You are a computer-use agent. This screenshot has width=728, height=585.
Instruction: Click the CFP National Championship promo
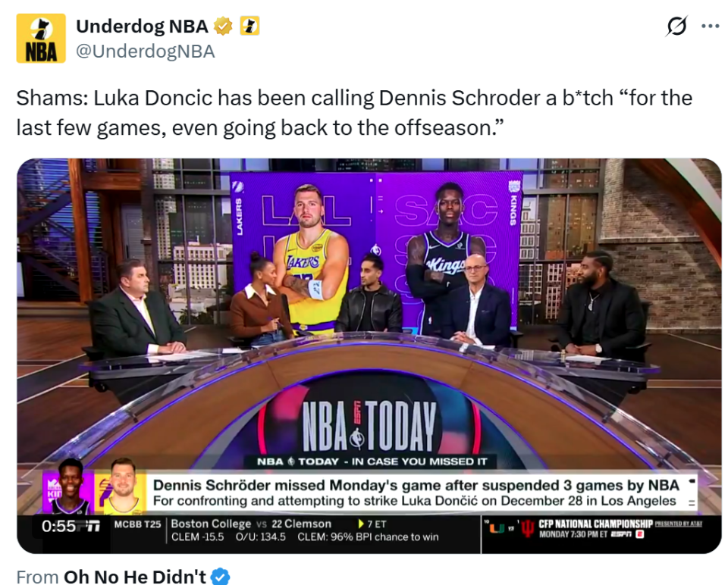596,529
